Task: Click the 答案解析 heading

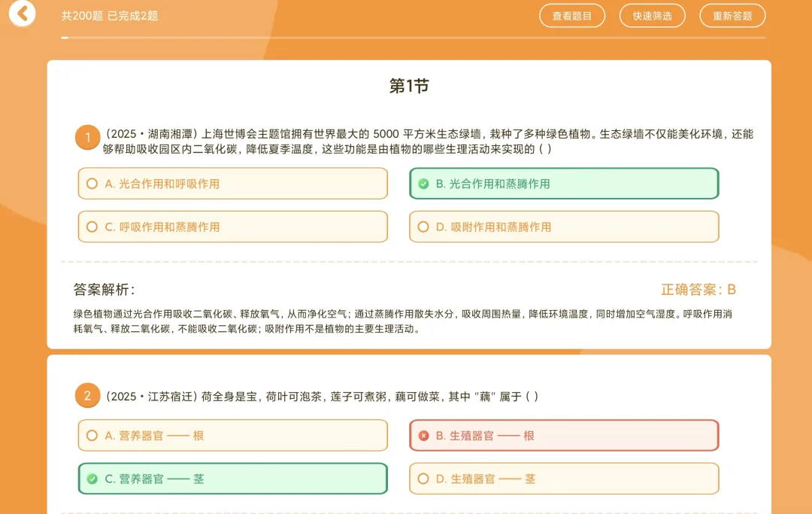Action: 104,289
